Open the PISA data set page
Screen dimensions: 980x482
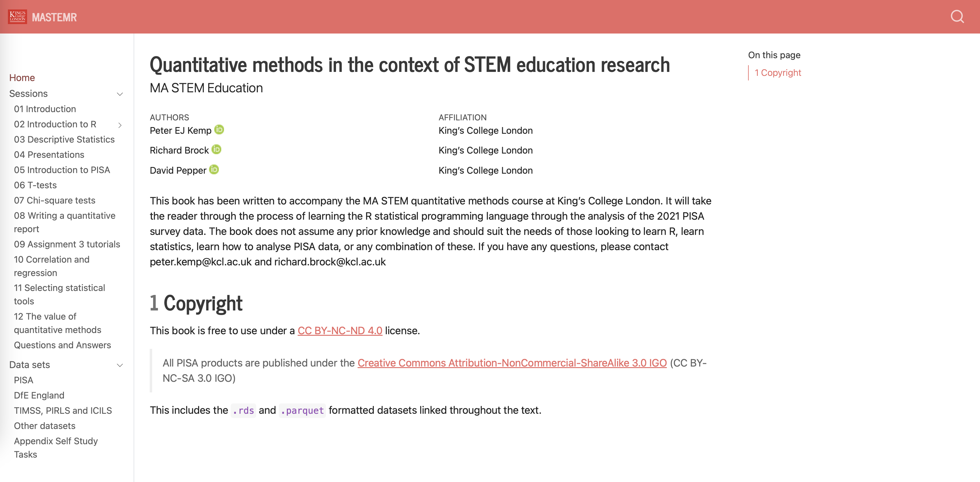[x=24, y=380]
